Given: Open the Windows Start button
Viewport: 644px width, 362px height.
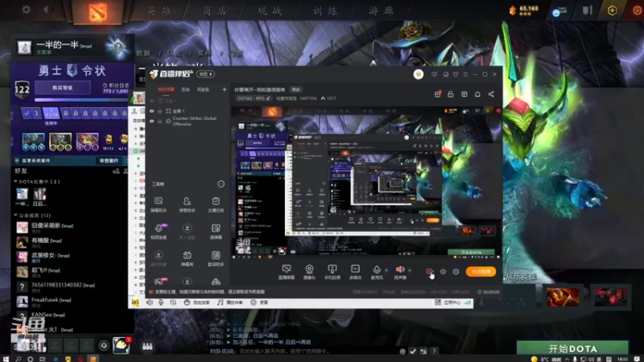Looking at the screenshot, I should 6,359.
